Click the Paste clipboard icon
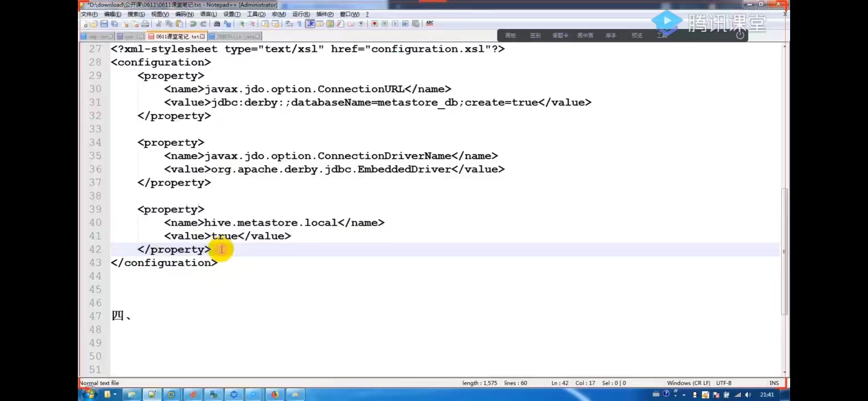 tap(179, 24)
